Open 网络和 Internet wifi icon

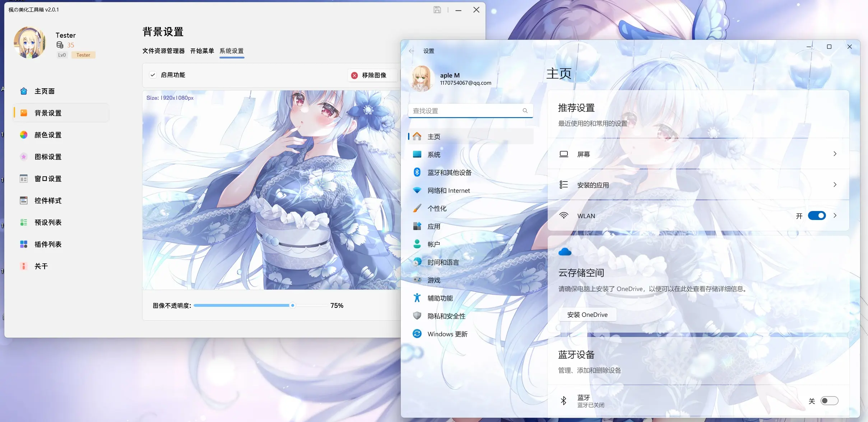click(417, 191)
